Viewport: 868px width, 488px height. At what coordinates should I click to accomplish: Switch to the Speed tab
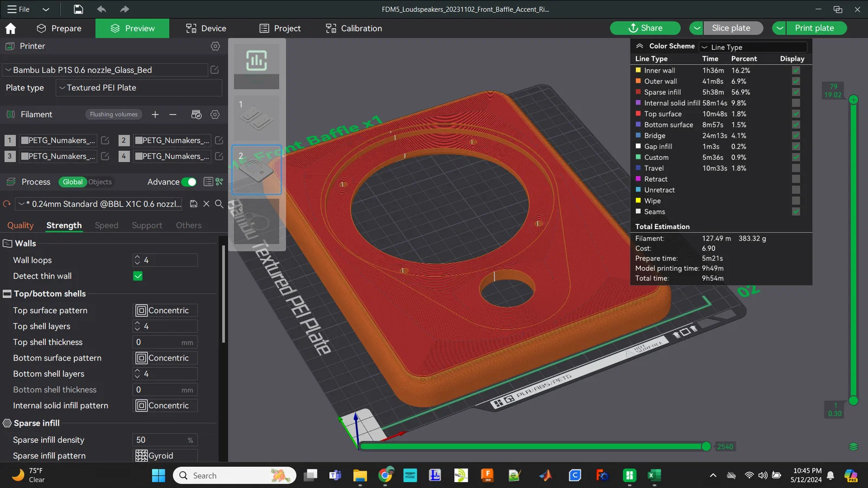pos(106,225)
